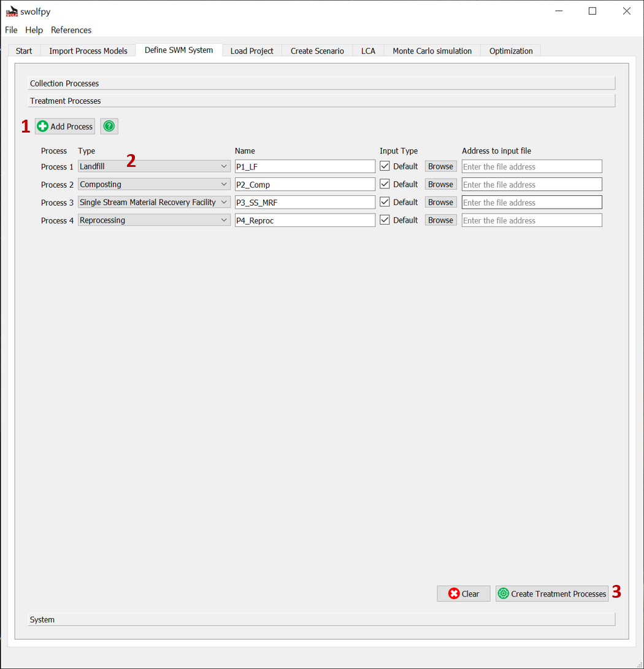Maximize the swolfpy window
The height and width of the screenshot is (669, 644).
pos(592,11)
